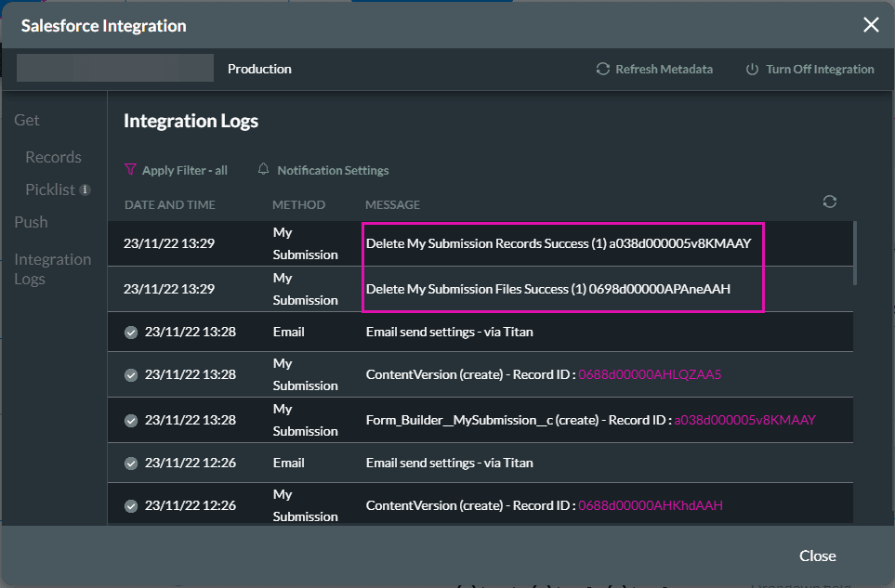Expand the Push section in the sidebar
Image resolution: width=895 pixels, height=588 pixels.
pos(31,222)
